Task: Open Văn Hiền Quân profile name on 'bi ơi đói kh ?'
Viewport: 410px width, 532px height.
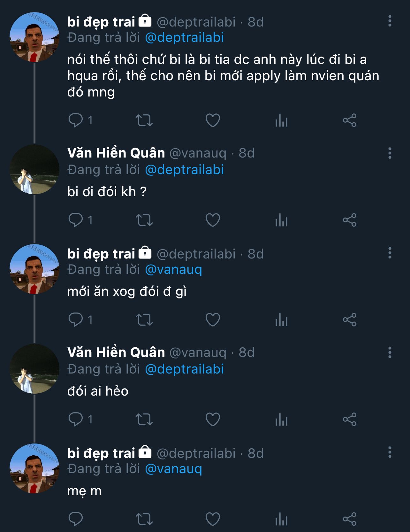Action: click(x=116, y=153)
